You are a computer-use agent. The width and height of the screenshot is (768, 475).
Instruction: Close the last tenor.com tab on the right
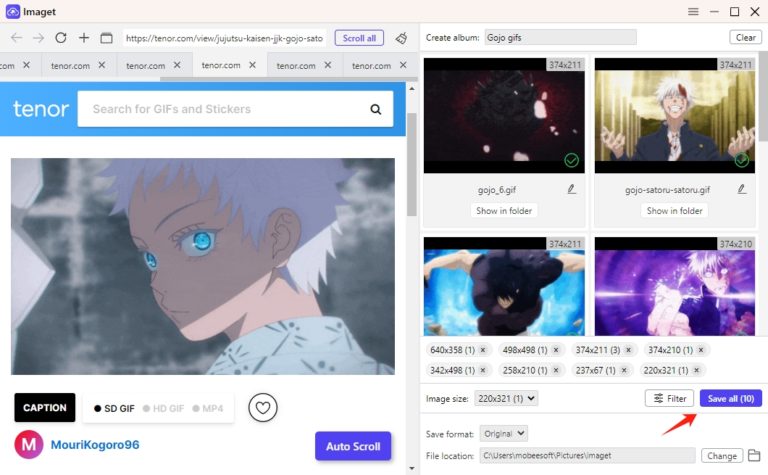pos(403,65)
